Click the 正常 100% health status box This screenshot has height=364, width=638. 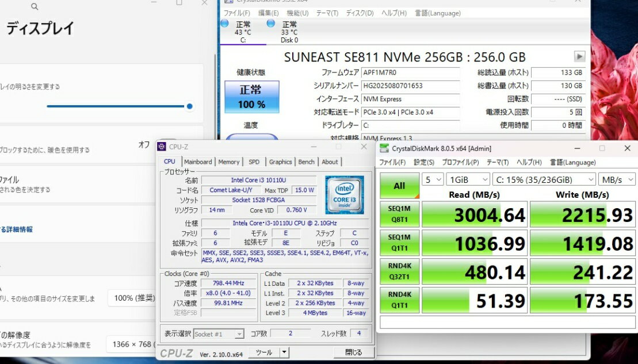point(251,97)
